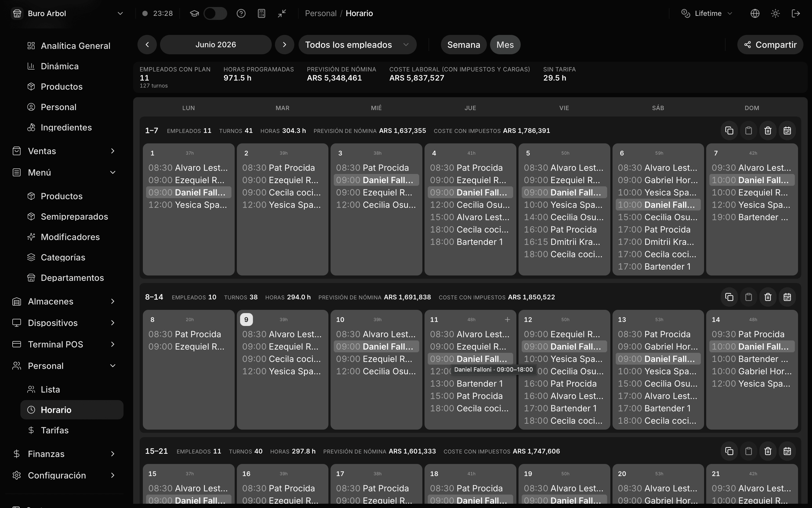
Task: Expand the Configuración section
Action: (64, 476)
